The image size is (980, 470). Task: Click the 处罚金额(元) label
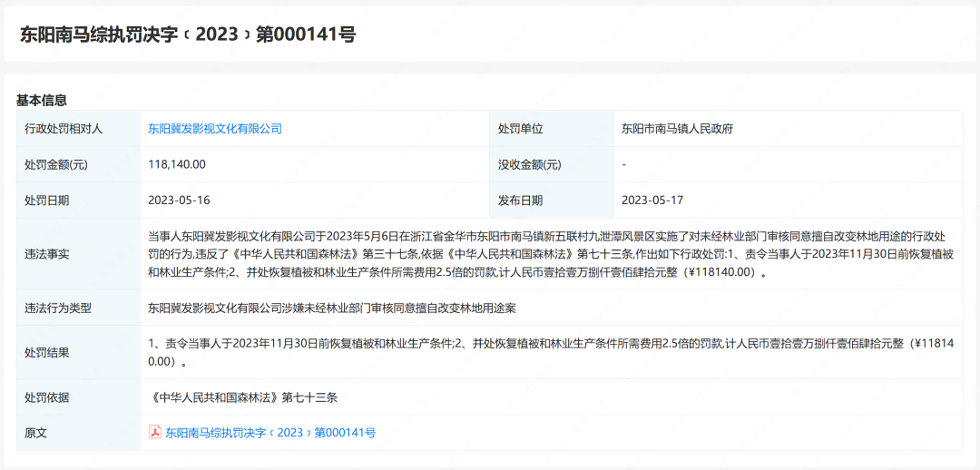tap(56, 164)
